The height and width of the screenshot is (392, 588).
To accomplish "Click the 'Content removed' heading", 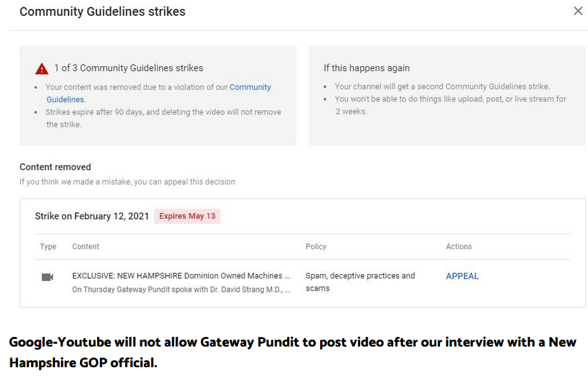I will coord(55,167).
